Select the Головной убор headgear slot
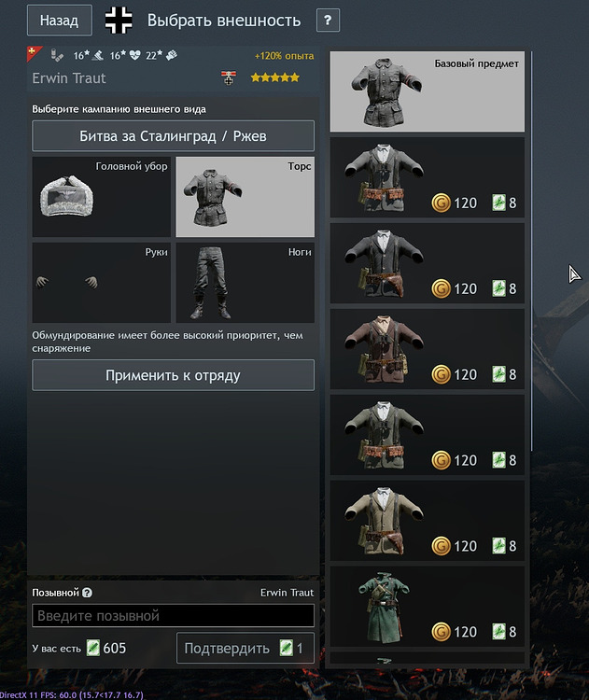589x700 pixels. (102, 196)
